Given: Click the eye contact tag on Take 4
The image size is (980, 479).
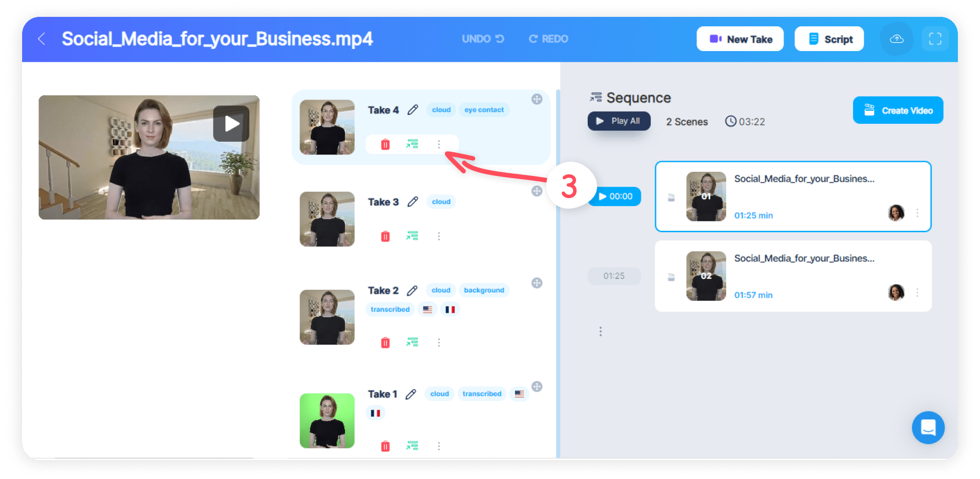Looking at the screenshot, I should pos(484,110).
